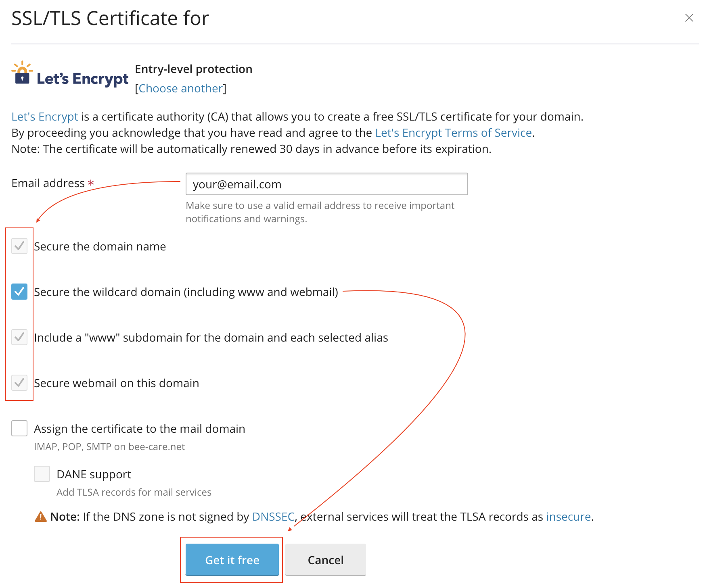Click the Let's Encrypt logo
703x588 pixels.
(70, 74)
